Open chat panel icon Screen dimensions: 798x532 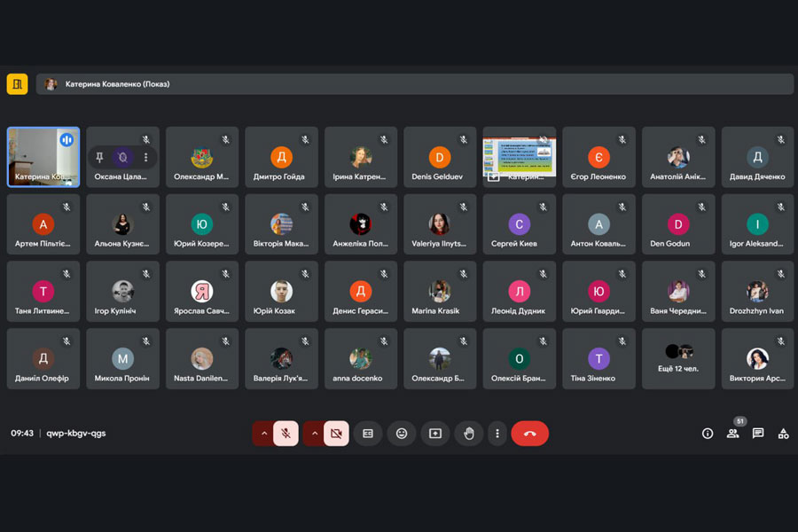coord(758,434)
